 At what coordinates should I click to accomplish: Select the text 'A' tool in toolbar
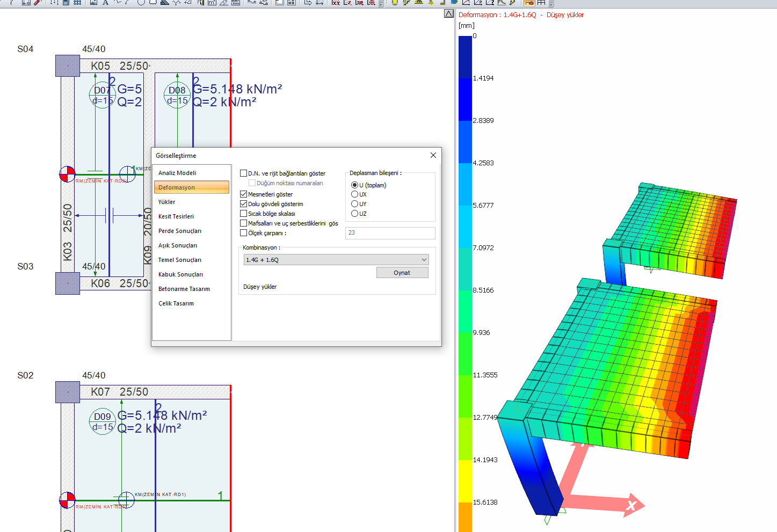[x=105, y=2]
